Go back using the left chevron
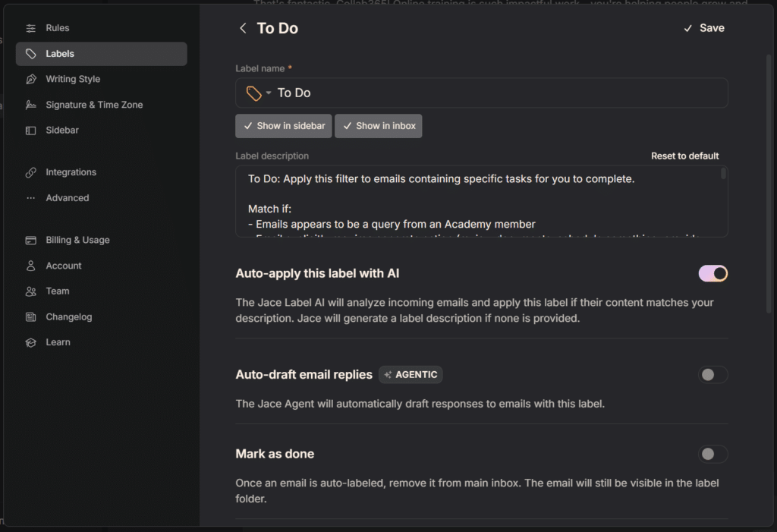The height and width of the screenshot is (532, 777). click(x=243, y=28)
